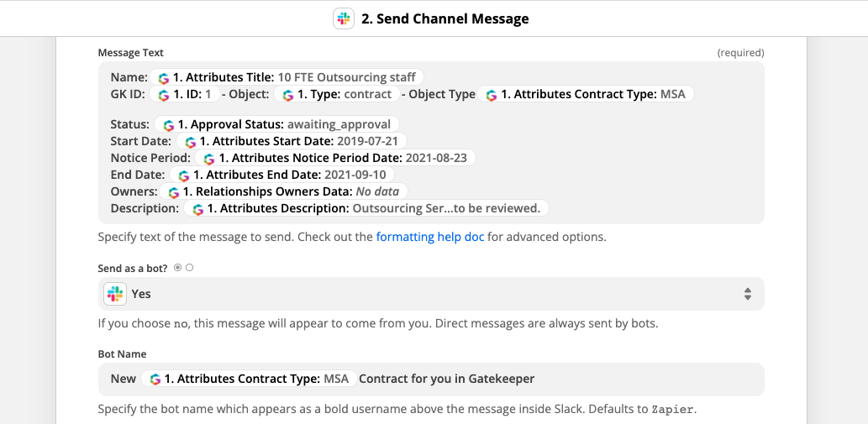Screen dimensions: 868x424
Task: Click the Slack icon in Send as bot field
Action: coord(115,294)
